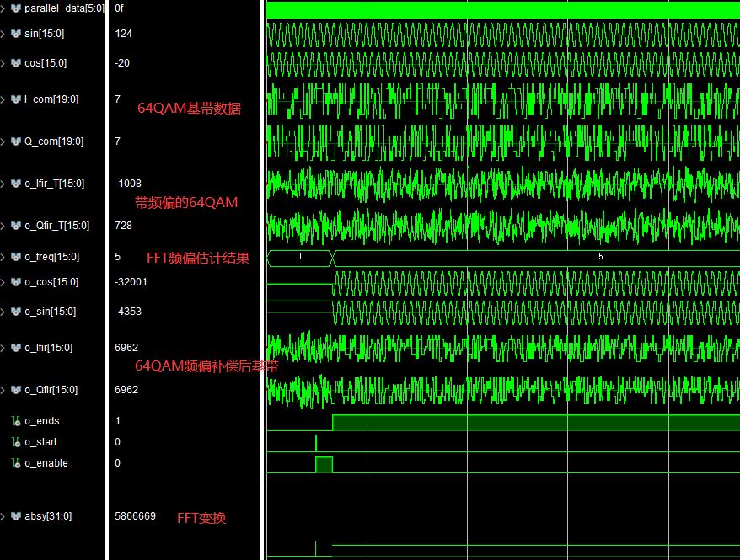
Task: Select the o_Ifir[15:0] signal name
Action: click(49, 348)
